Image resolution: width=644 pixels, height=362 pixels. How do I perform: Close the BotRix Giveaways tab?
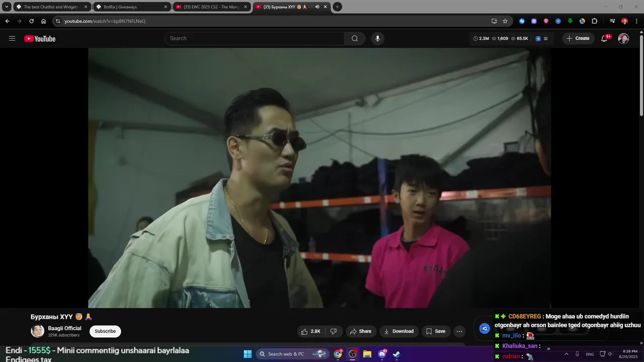click(x=166, y=7)
